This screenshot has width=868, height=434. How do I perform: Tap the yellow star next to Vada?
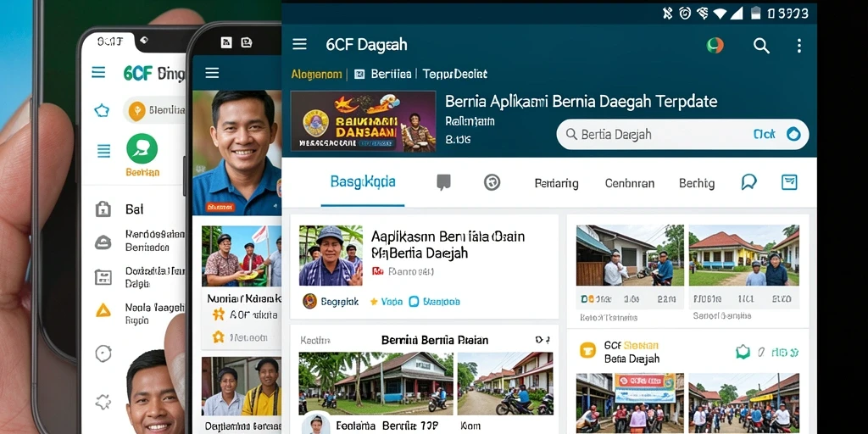(x=374, y=302)
